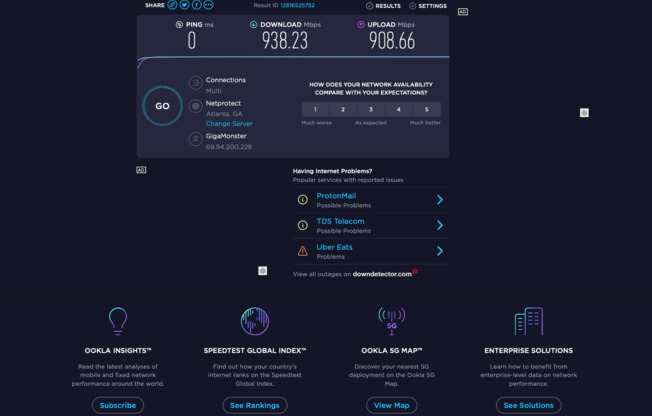
Task: Click See Rankings button
Action: [x=255, y=405]
